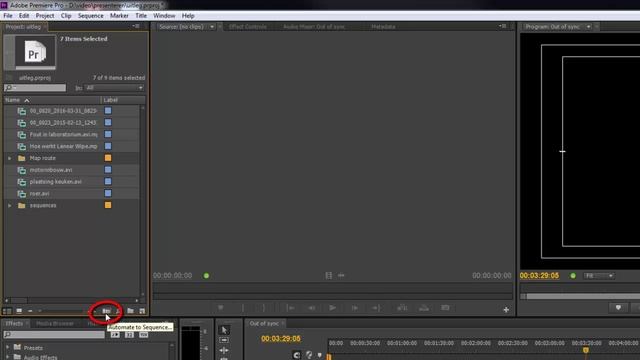Click the timeline playhead marker
This screenshot has height=360, width=640.
[586, 350]
